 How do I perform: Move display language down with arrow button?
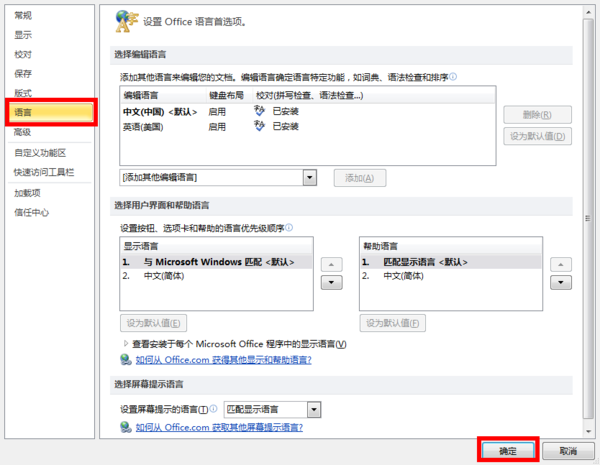[x=331, y=283]
